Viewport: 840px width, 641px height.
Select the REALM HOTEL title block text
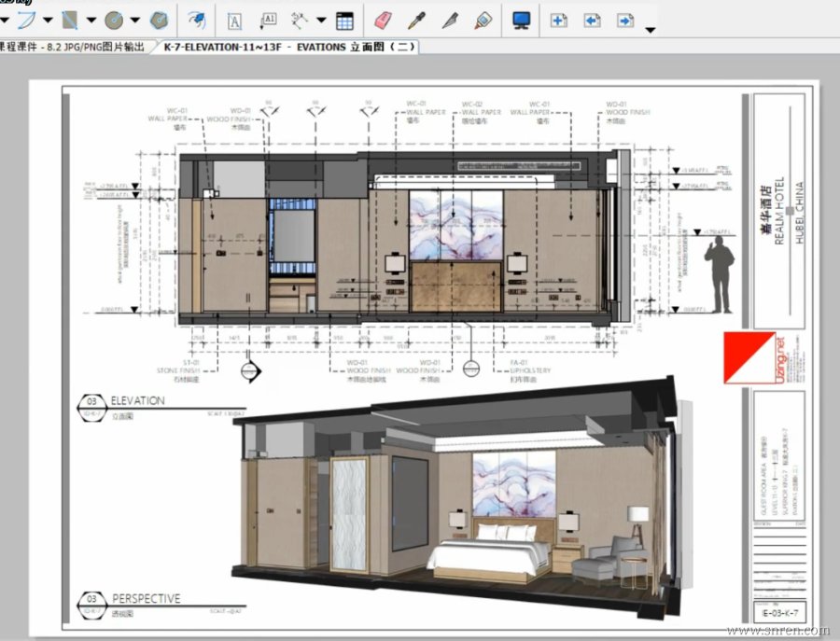click(779, 211)
